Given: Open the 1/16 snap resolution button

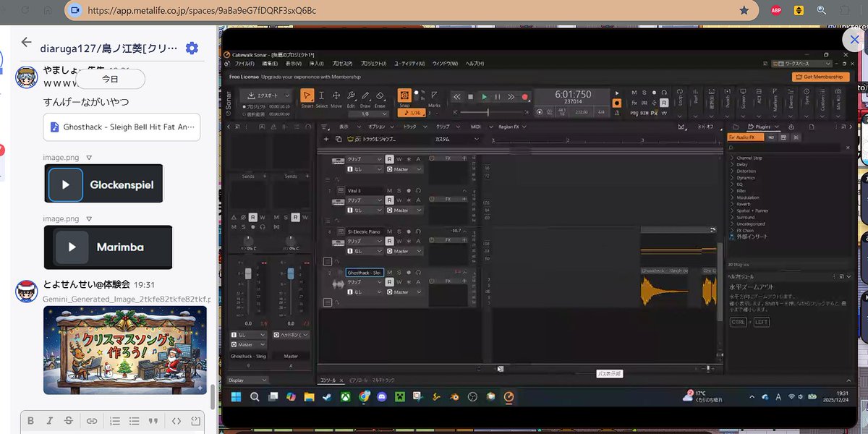Looking at the screenshot, I should [411, 113].
